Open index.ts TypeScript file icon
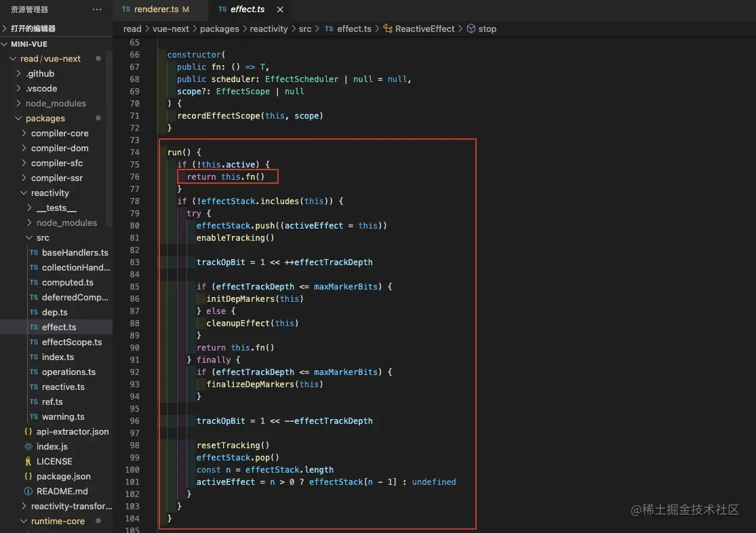 coord(34,357)
